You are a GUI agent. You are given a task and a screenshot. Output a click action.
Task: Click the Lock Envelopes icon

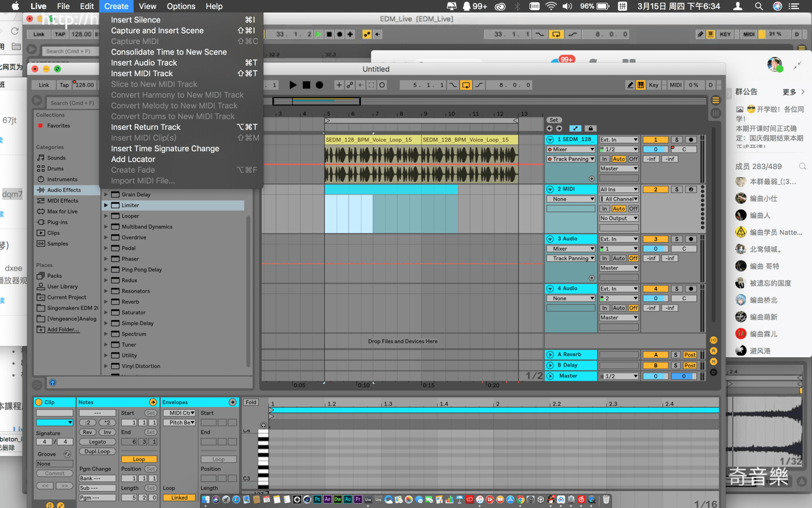[x=590, y=128]
